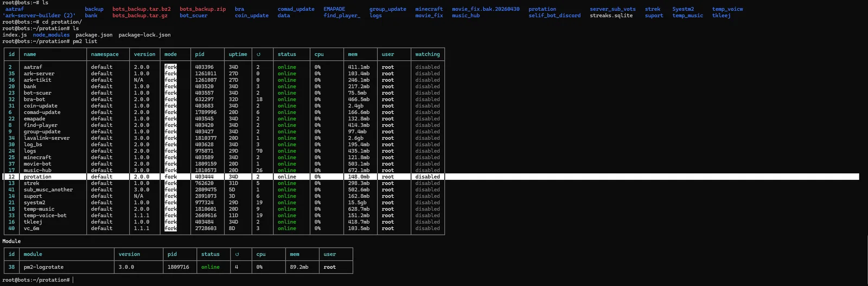
Task: Click the 'mem' header in the process table
Action: pos(353,54)
